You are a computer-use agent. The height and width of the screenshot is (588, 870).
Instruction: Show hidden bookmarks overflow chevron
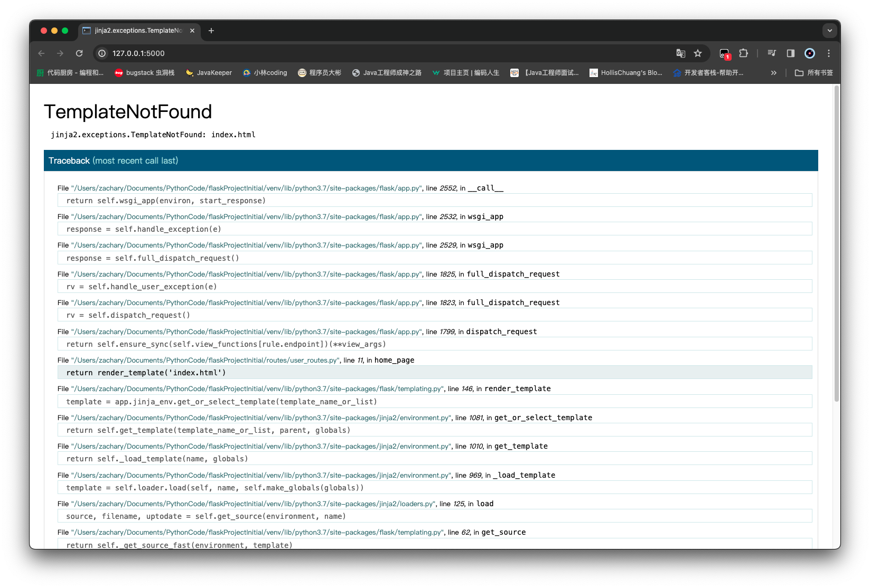774,73
